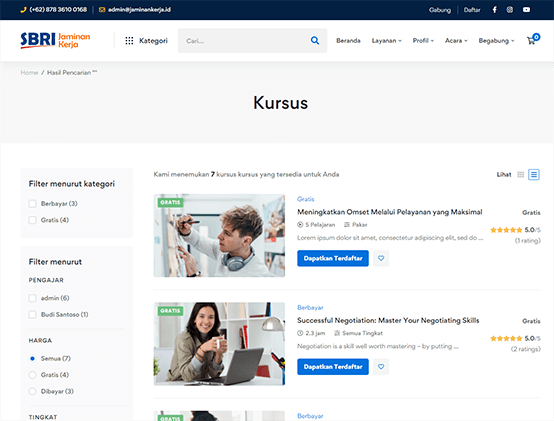Screen dimensions: 554x421
Task: Switch to grid view layout icon
Action: pos(520,174)
